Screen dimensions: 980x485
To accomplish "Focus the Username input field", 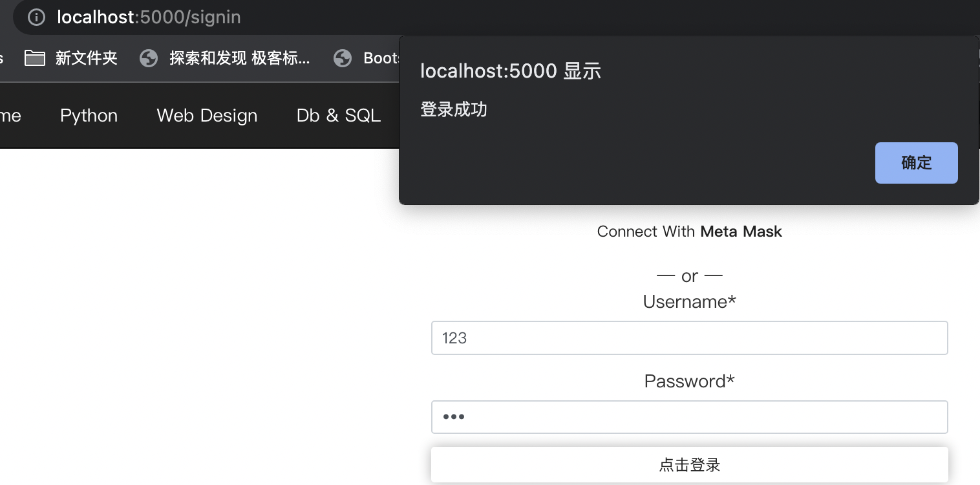I will pyautogui.click(x=689, y=338).
